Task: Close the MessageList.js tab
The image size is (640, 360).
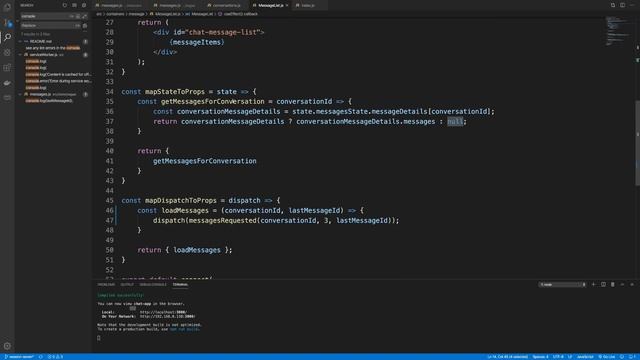Action: pyautogui.click(x=287, y=5)
